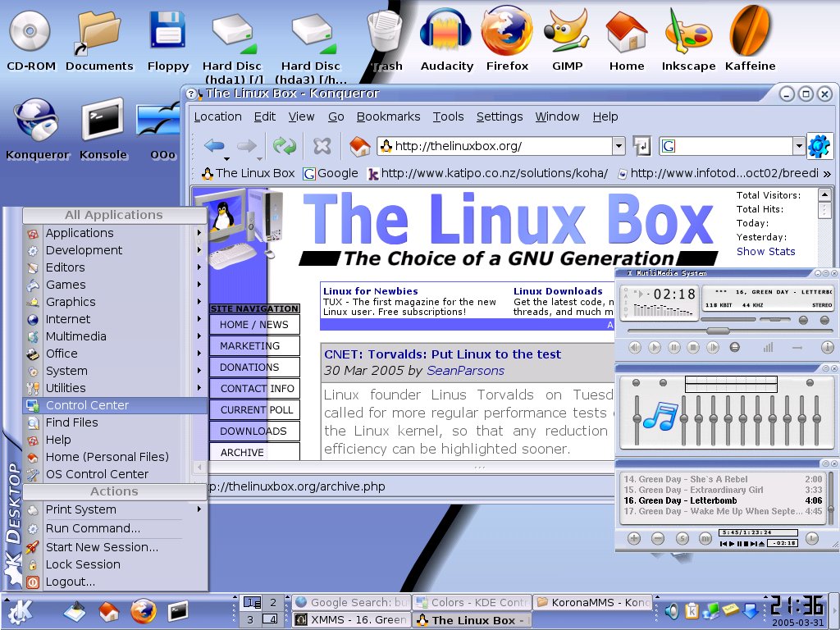This screenshot has height=630, width=840.
Task: Click Konqueror's Back arrow toolbar icon
Action: click(x=214, y=145)
